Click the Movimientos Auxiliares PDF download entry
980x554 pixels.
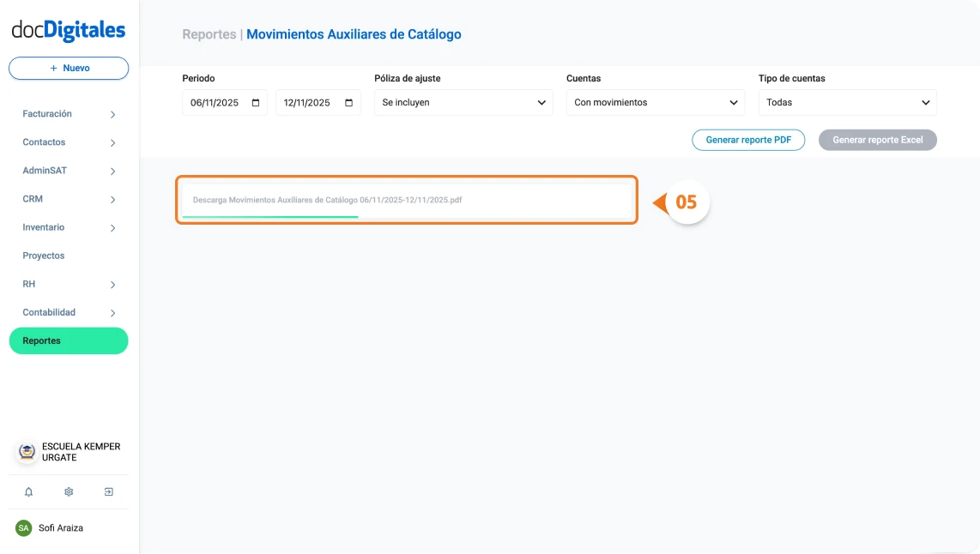(x=407, y=200)
